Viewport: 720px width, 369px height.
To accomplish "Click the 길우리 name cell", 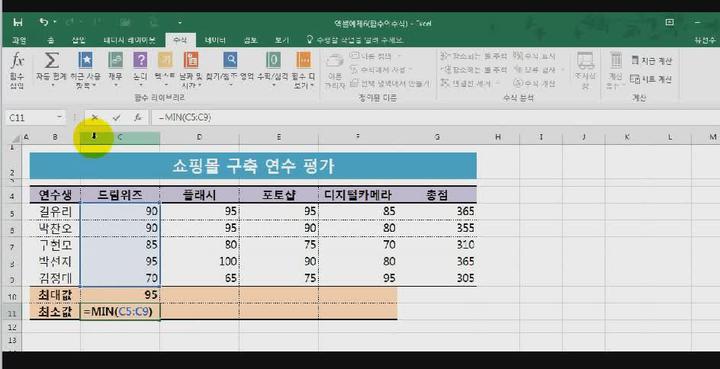I will 55,212.
